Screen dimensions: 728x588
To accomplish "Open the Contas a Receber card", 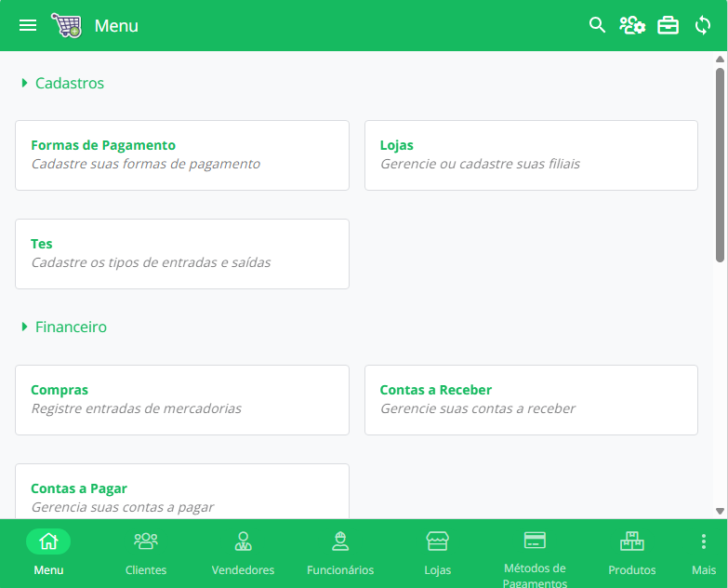I will [531, 400].
